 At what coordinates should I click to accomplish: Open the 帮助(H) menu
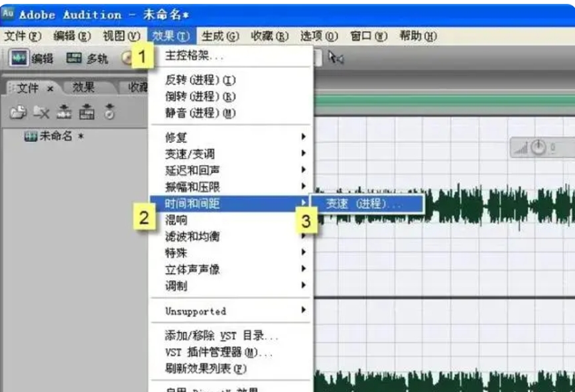[418, 36]
